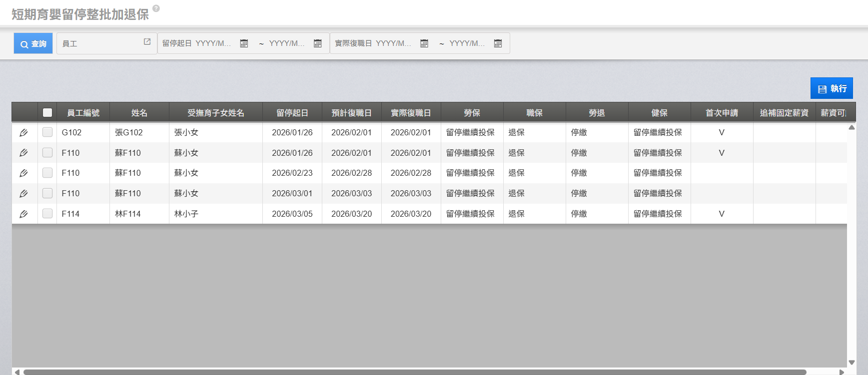Sort by 員工編號 column header
Viewport: 868px width, 375px height.
pos(83,113)
